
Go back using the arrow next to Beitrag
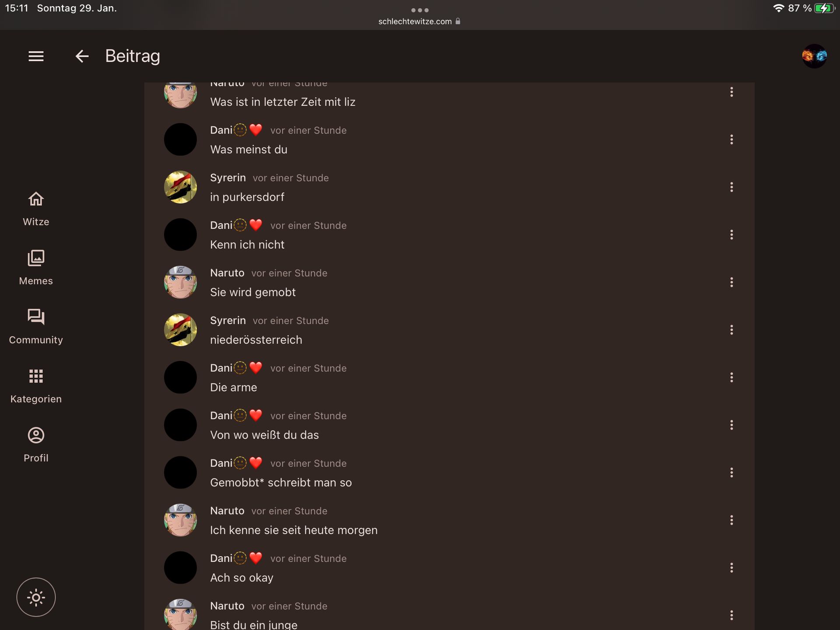click(82, 56)
